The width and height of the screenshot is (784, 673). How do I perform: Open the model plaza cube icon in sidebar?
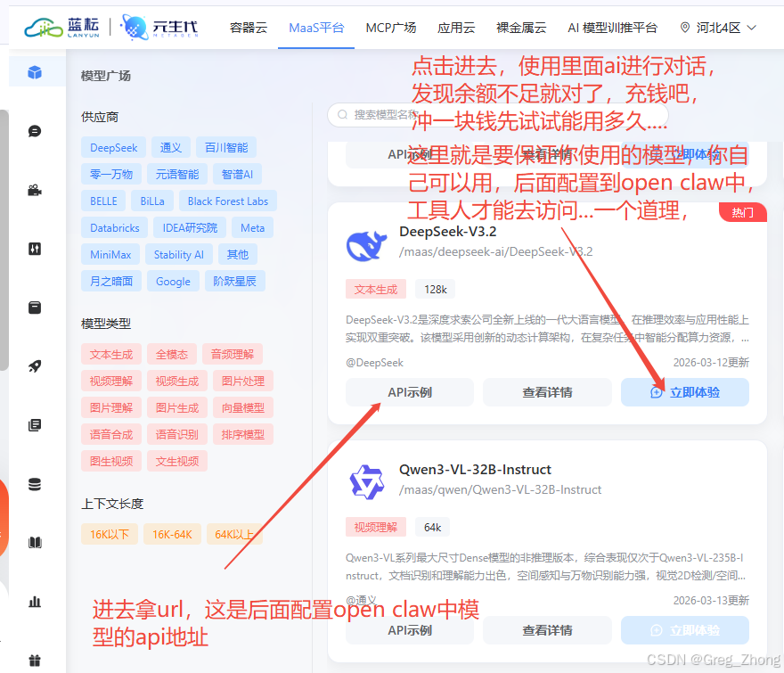[x=35, y=72]
